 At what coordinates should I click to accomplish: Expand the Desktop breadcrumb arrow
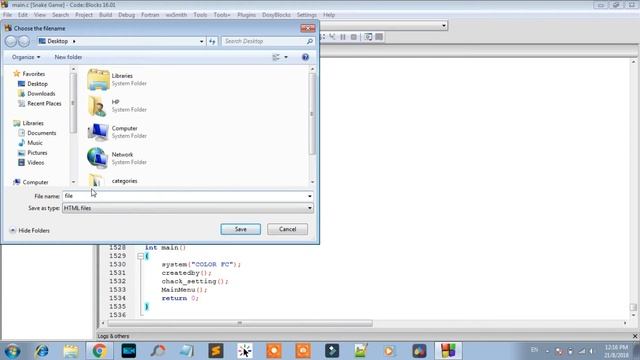[x=74, y=41]
